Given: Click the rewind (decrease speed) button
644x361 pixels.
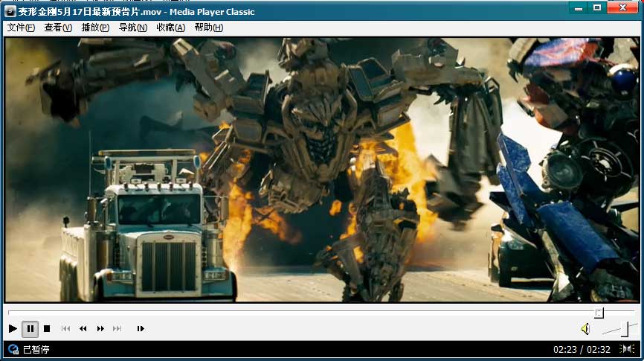Looking at the screenshot, I should pyautogui.click(x=83, y=328).
